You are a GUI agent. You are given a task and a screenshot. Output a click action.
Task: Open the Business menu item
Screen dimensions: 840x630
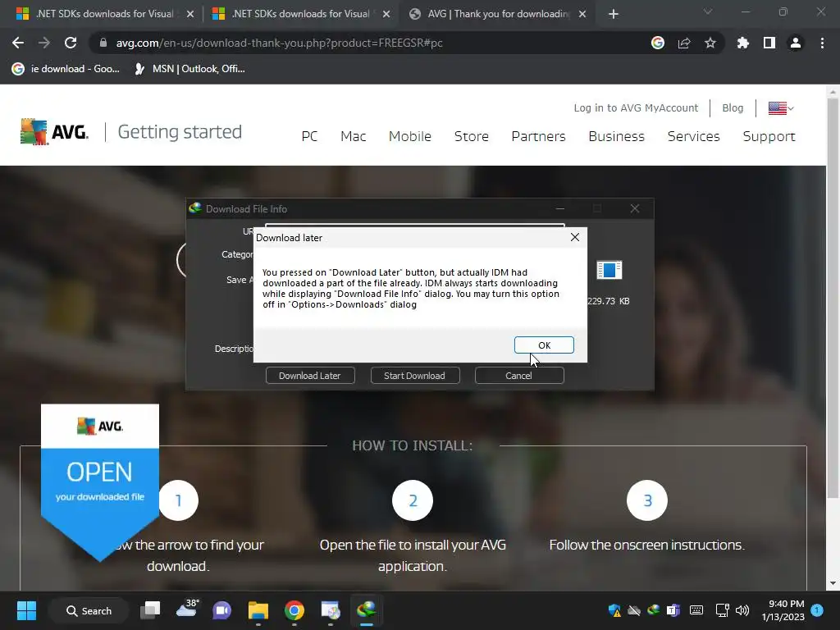point(616,137)
